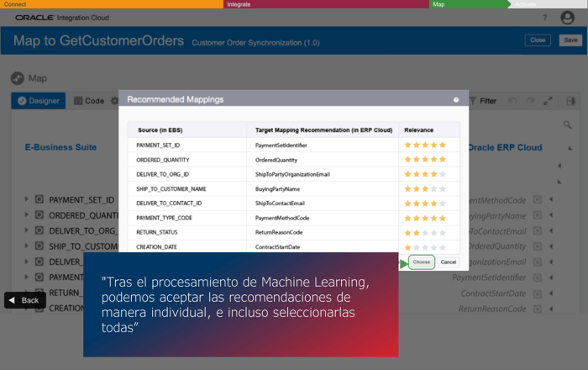Expand the ORDERED_QUANTITY tree node
This screenshot has width=588, height=370.
click(26, 214)
